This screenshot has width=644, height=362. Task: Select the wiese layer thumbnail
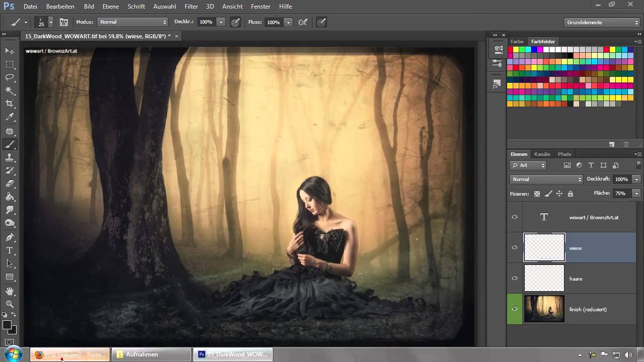tap(544, 247)
